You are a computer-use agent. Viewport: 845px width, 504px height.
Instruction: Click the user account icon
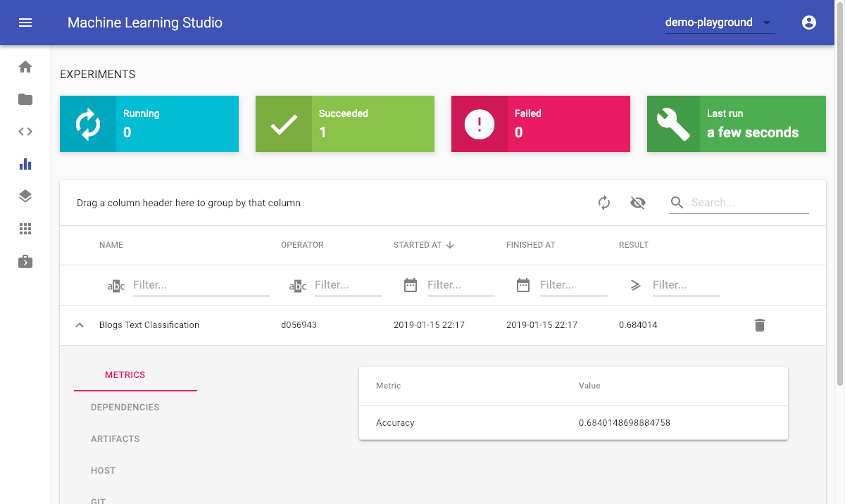click(x=809, y=23)
